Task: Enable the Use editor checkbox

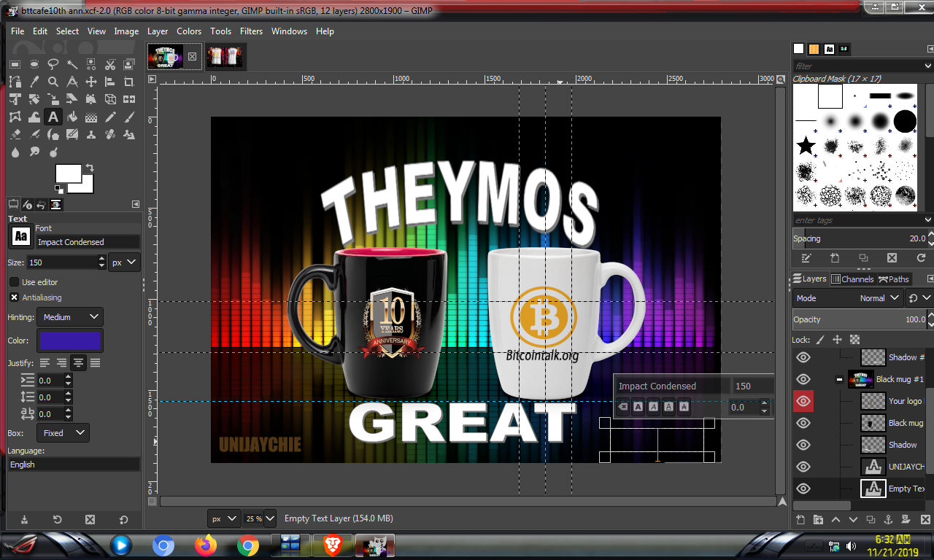Action: coord(14,282)
